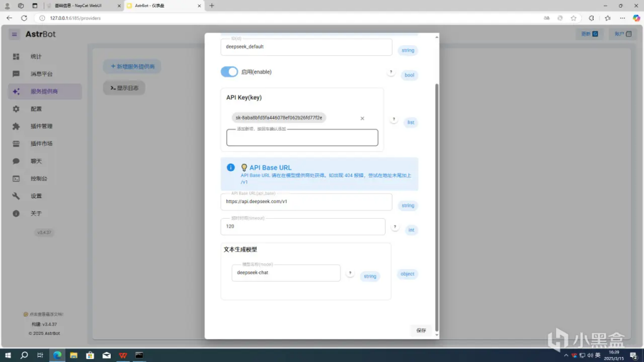Click the model name field deepseek-chat
Screen dimensions: 644x362
point(286,273)
